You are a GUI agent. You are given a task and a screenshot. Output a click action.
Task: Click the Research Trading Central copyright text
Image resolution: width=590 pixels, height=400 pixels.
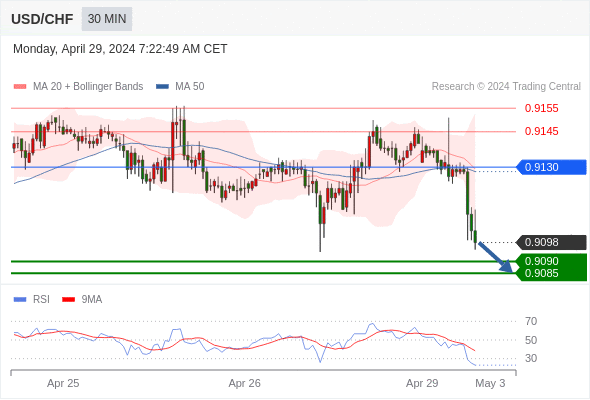(506, 87)
